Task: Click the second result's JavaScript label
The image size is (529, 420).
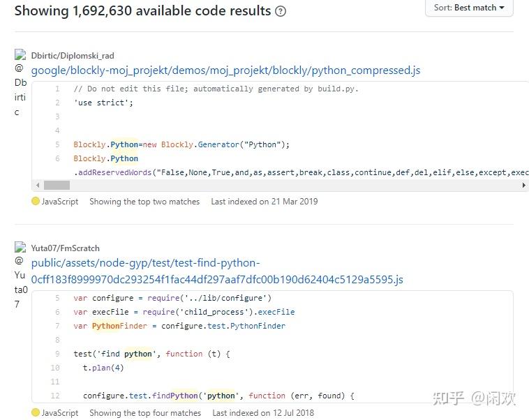Action: coord(60,413)
